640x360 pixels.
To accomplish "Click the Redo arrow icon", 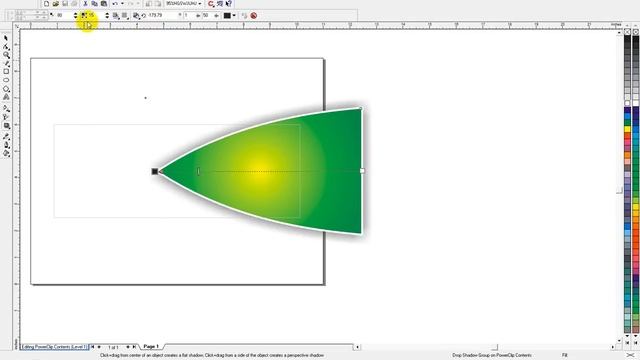I will point(131,4).
